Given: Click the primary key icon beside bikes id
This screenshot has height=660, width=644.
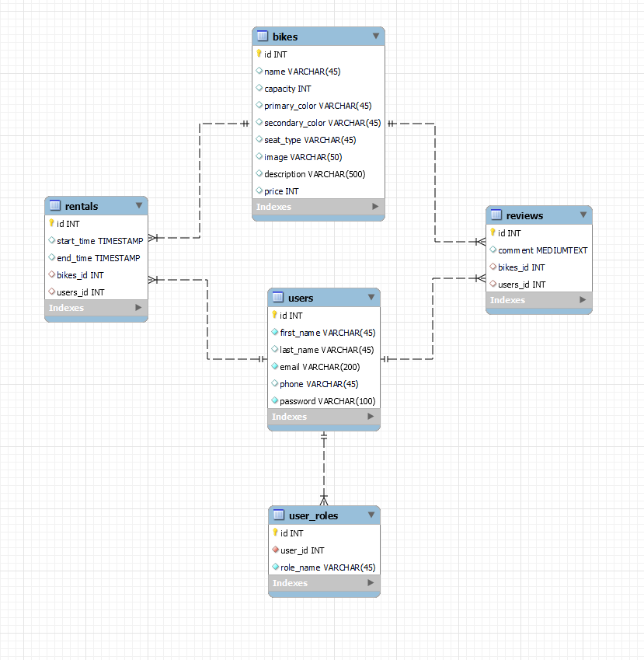Looking at the screenshot, I should coord(259,54).
